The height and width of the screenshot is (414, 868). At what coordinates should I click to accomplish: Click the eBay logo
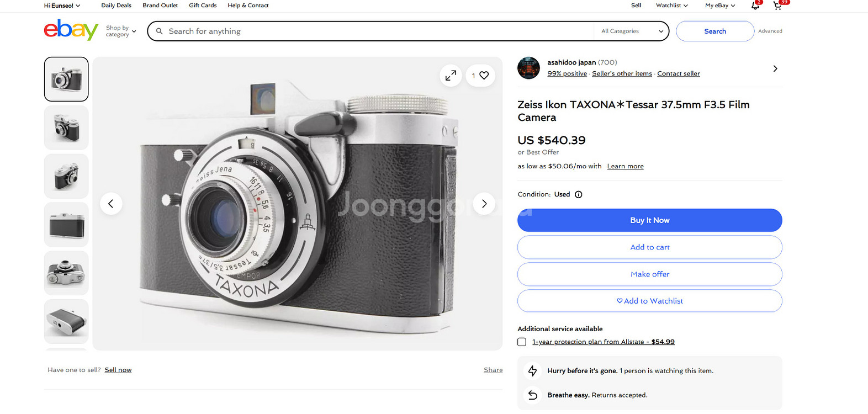pos(71,30)
